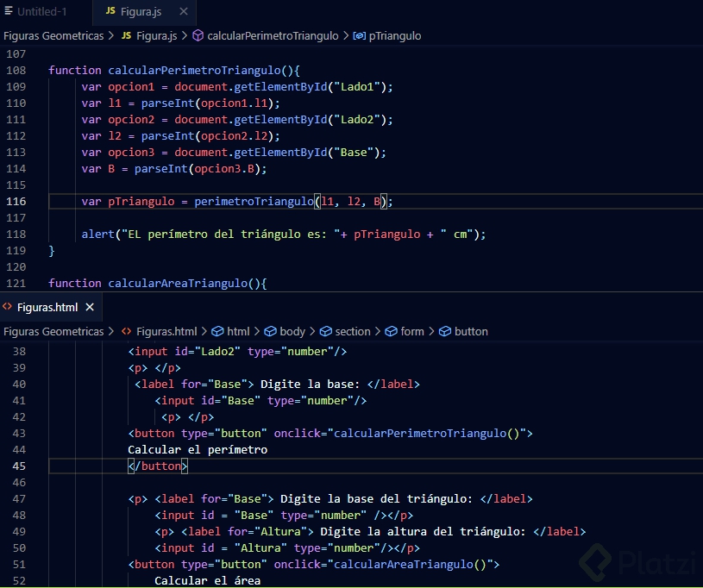
Task: Click "Digite la altura del triángulo:" text on line 49
Action: click(x=423, y=532)
